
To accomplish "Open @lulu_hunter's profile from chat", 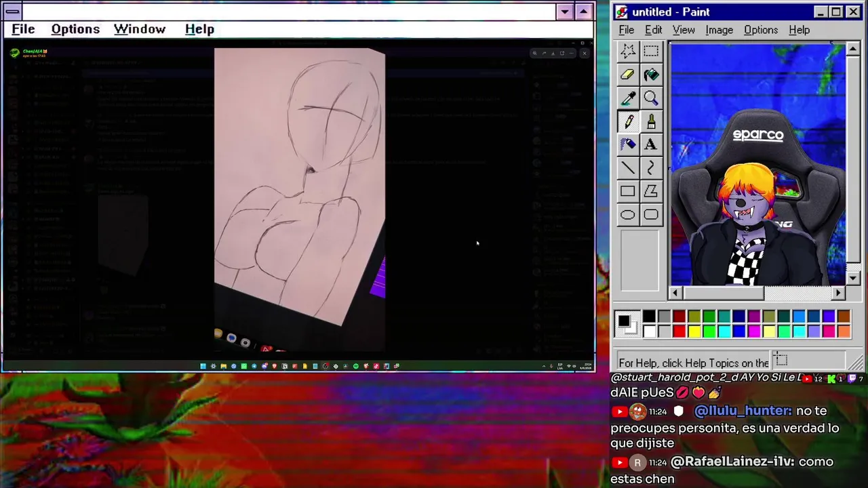I will click(743, 411).
